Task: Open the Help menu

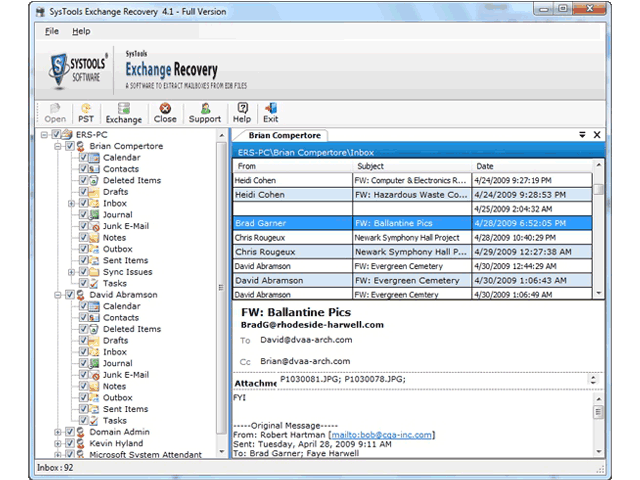Action: [81, 31]
